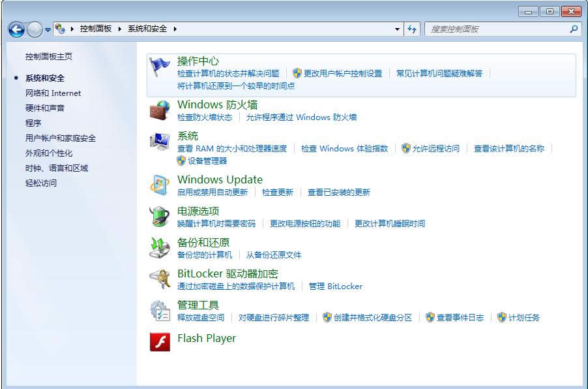The height and width of the screenshot is (389, 588).
Task: Open the 管理工具 gear icon
Action: pyautogui.click(x=159, y=311)
